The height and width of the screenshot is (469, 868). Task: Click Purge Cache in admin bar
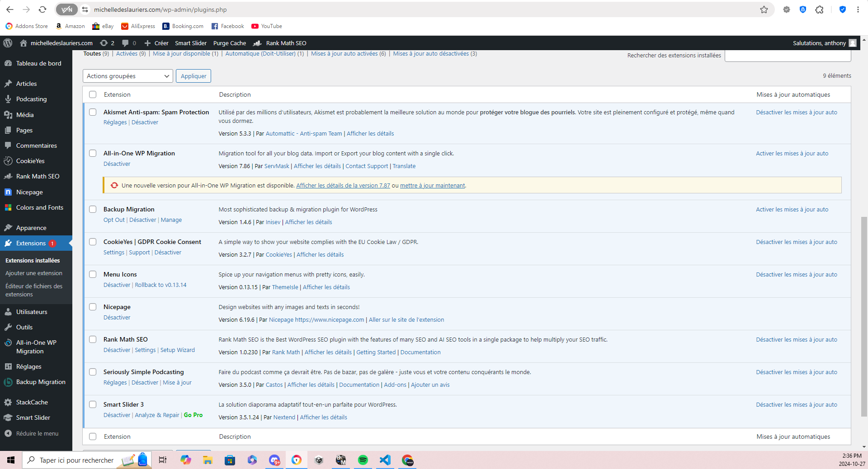230,43
